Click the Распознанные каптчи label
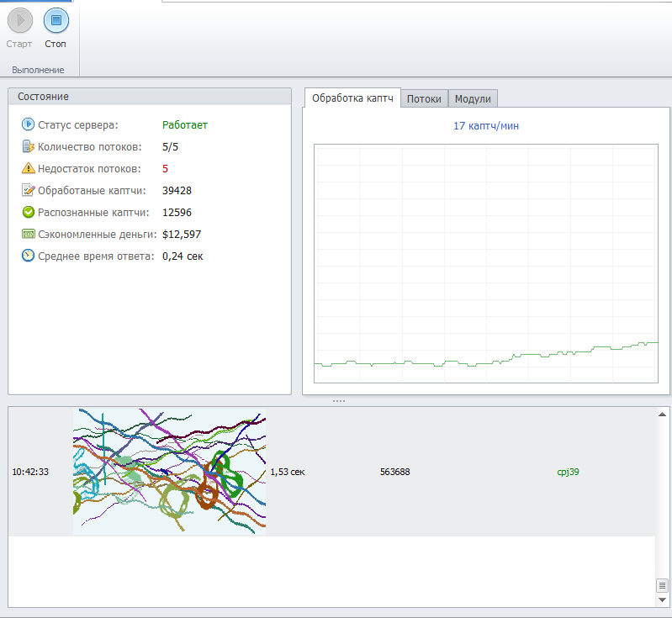672x618 pixels. coord(93,213)
